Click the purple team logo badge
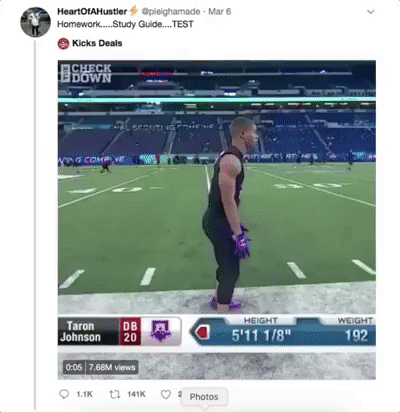This screenshot has height=412, width=400. tap(161, 331)
